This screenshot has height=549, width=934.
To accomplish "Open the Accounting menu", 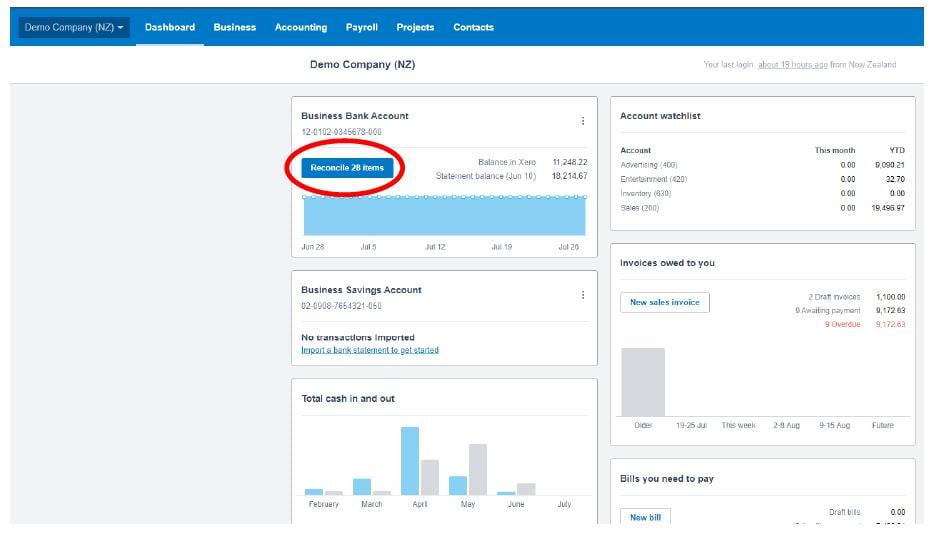I will tap(301, 27).
